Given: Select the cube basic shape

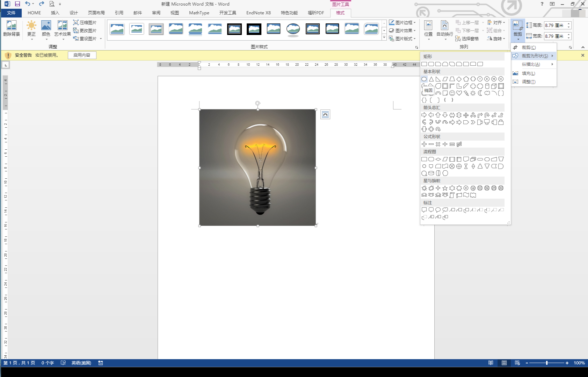Looking at the screenshot, I should [x=494, y=86].
